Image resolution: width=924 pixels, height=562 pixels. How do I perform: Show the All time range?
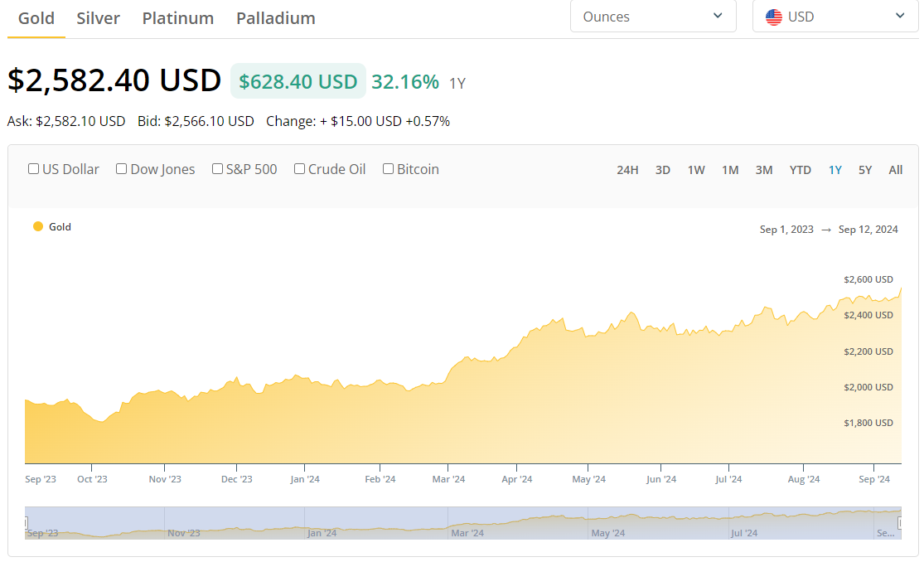click(895, 170)
